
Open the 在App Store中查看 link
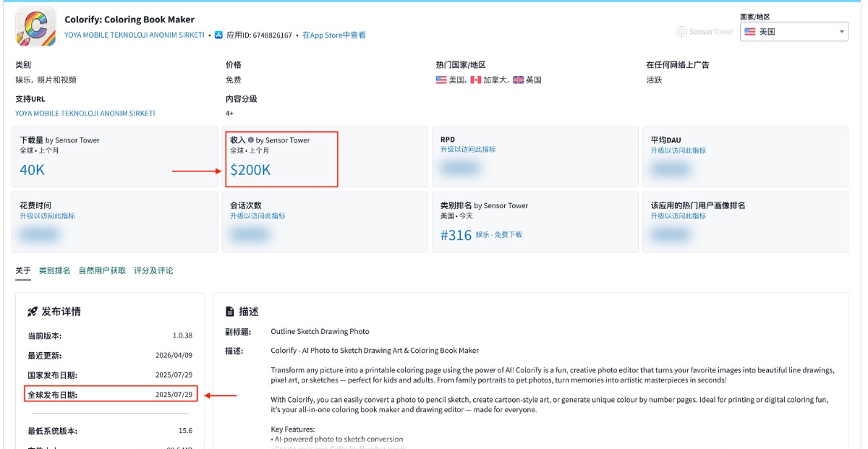tap(334, 35)
